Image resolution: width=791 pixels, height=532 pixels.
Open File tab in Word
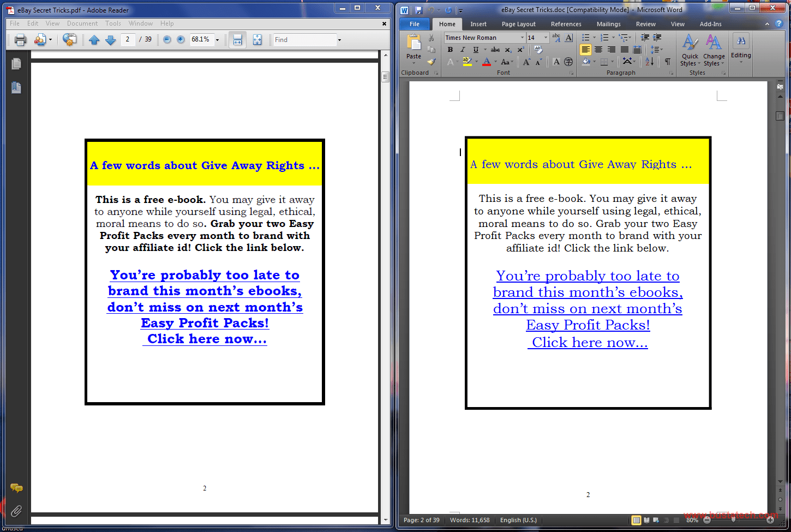pos(415,24)
